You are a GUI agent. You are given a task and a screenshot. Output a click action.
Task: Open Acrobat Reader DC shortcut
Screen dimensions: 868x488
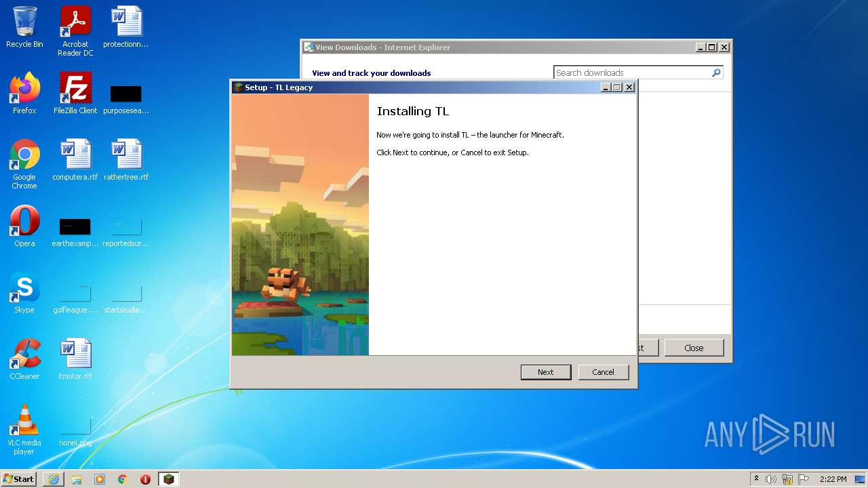[x=75, y=31]
